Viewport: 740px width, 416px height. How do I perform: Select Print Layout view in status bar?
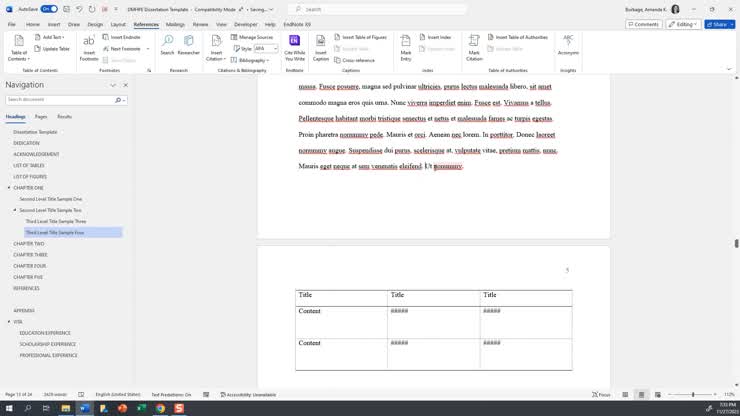(641, 395)
